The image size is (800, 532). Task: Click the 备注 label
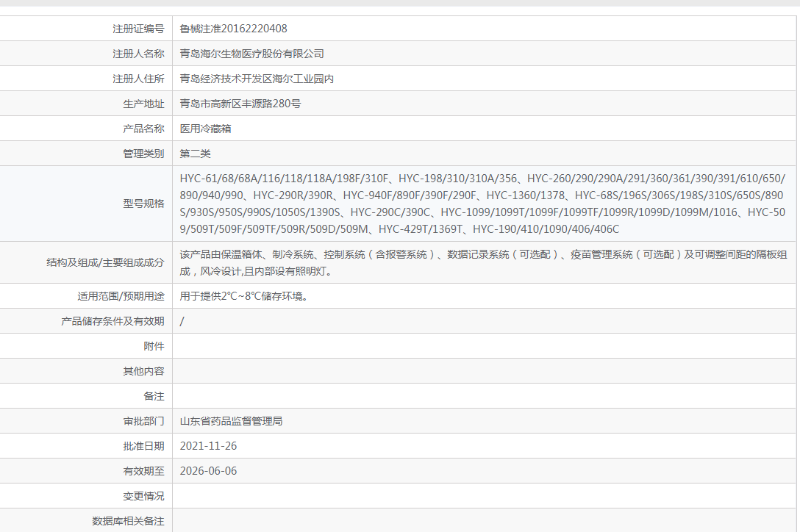[154, 396]
